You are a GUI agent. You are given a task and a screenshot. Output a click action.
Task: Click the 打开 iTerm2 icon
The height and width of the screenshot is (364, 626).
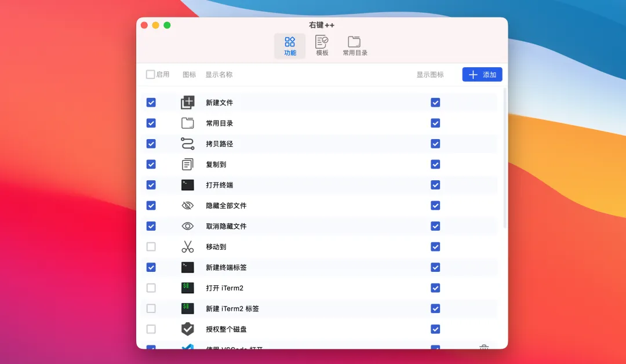188,287
